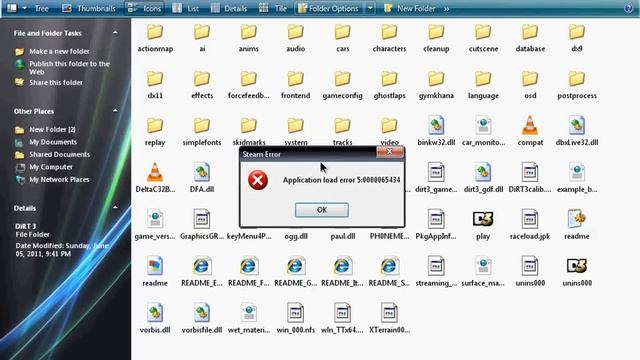
Task: Open My Computer from Other Places
Action: pos(51,167)
